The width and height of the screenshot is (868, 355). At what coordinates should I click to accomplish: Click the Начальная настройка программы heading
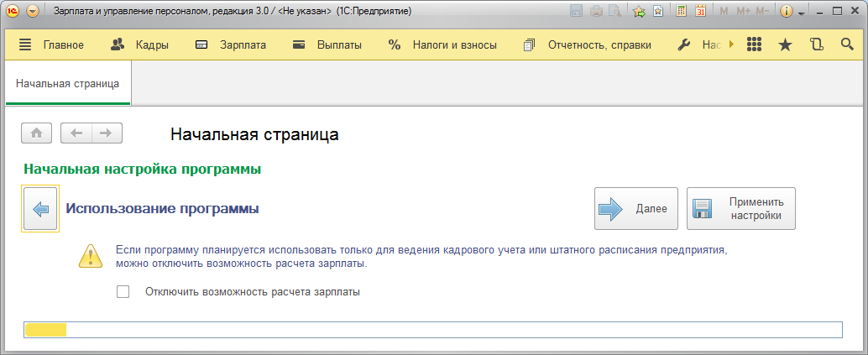(x=142, y=169)
